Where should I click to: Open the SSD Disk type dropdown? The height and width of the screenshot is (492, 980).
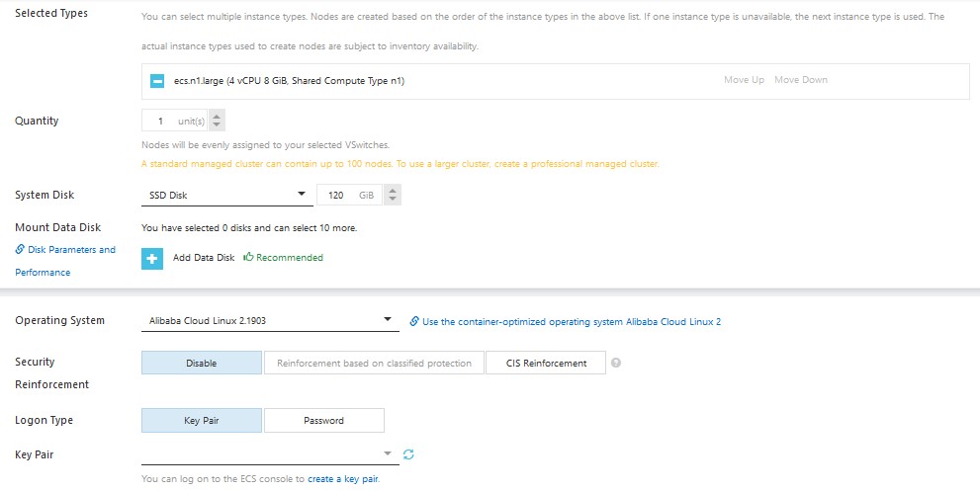[225, 196]
